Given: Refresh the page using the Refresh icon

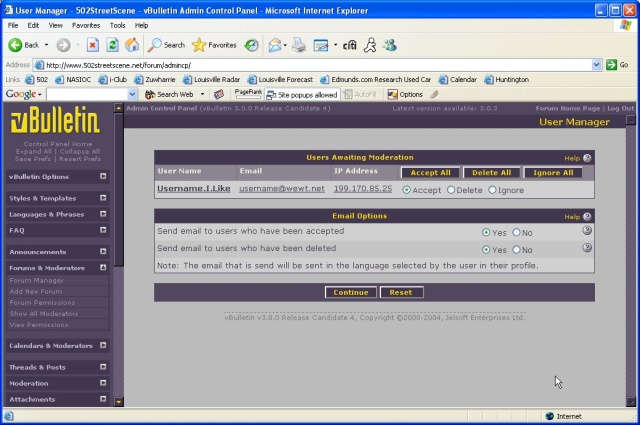Looking at the screenshot, I should (x=112, y=45).
